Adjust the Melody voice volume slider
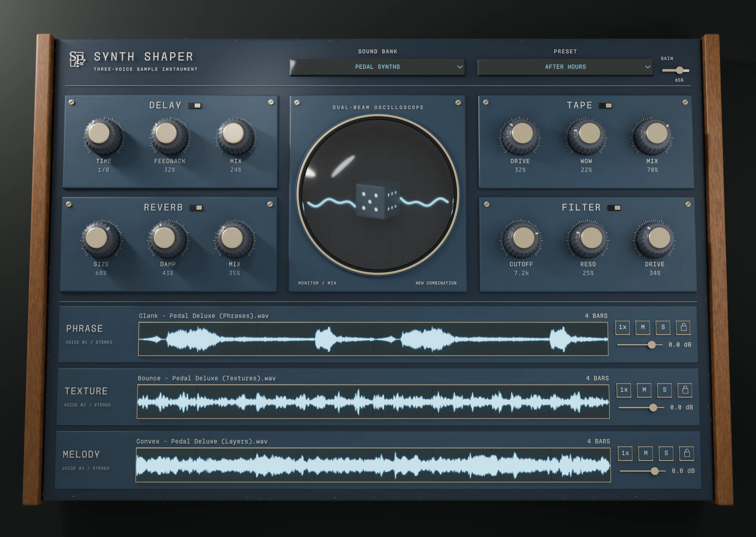This screenshot has height=537, width=756. coord(643,471)
